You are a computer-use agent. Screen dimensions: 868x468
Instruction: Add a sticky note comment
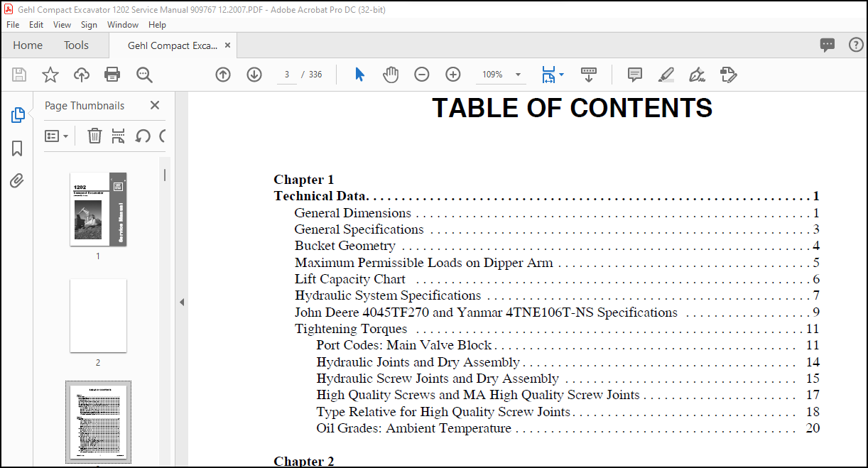click(635, 75)
